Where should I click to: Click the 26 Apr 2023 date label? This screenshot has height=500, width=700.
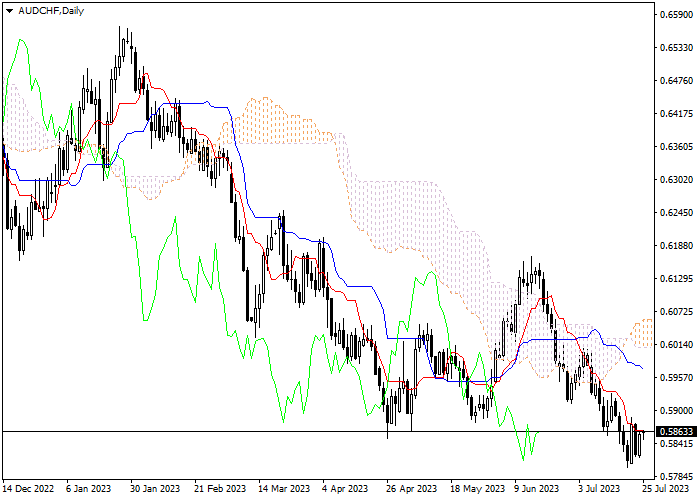(412, 489)
